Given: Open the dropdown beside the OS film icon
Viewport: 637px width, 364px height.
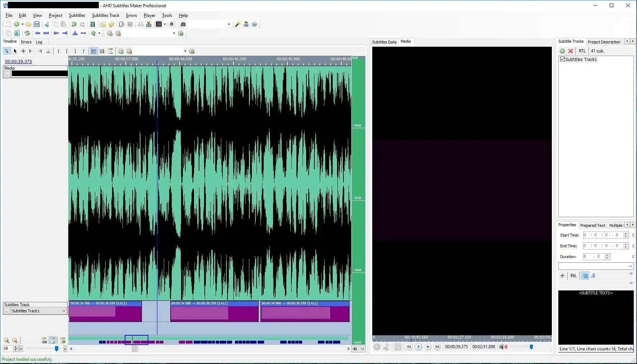Looking at the screenshot, I should (x=165, y=24).
